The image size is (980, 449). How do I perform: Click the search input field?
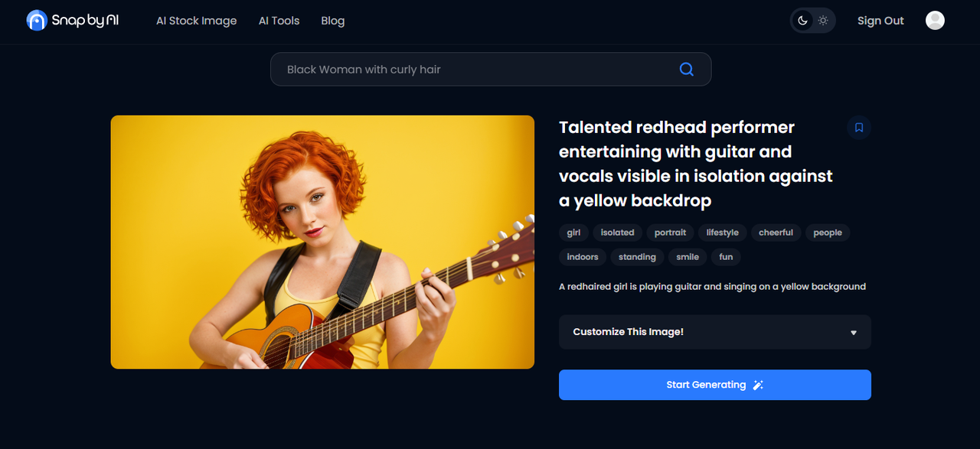pyautogui.click(x=475, y=70)
